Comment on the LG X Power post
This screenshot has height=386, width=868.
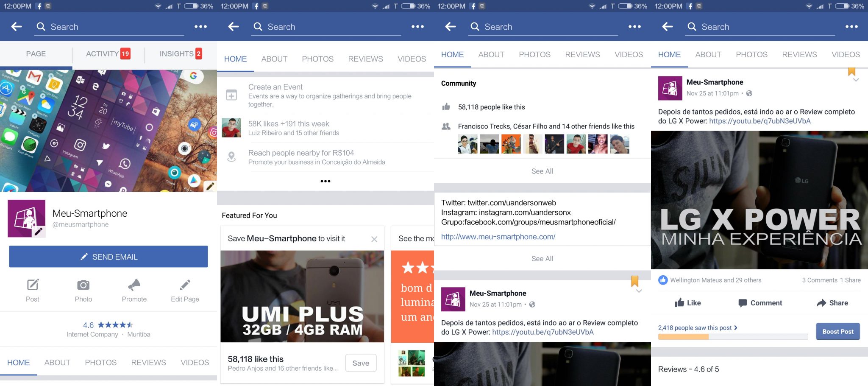click(x=760, y=303)
